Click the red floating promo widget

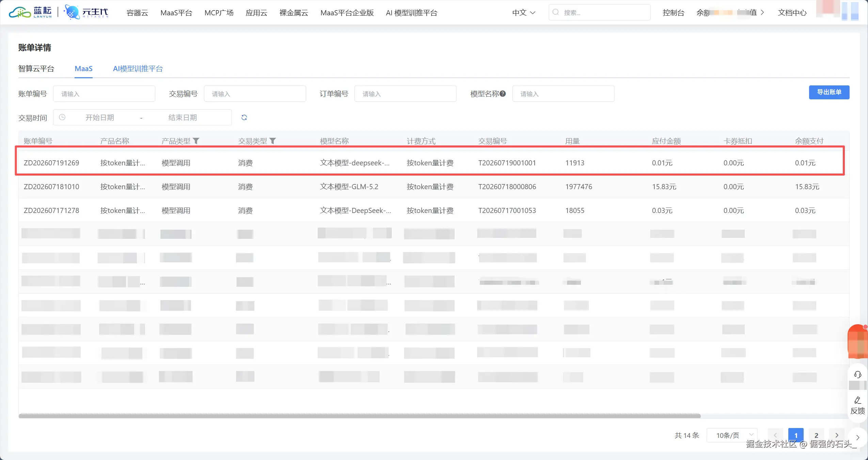coord(857,341)
